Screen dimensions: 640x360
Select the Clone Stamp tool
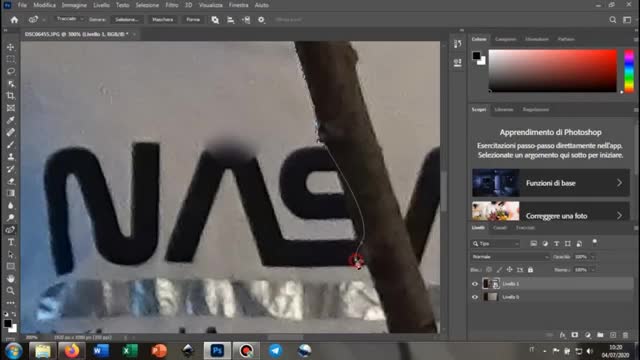click(x=11, y=157)
